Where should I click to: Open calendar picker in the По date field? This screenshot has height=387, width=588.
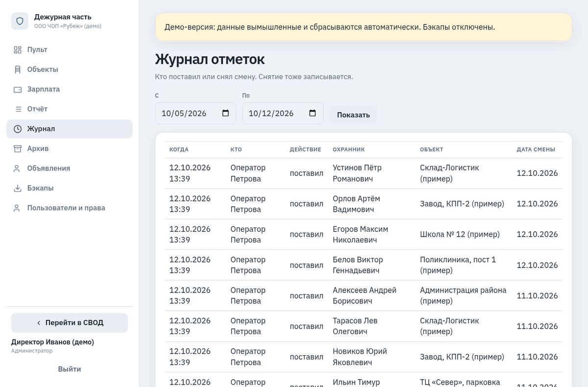click(x=313, y=113)
